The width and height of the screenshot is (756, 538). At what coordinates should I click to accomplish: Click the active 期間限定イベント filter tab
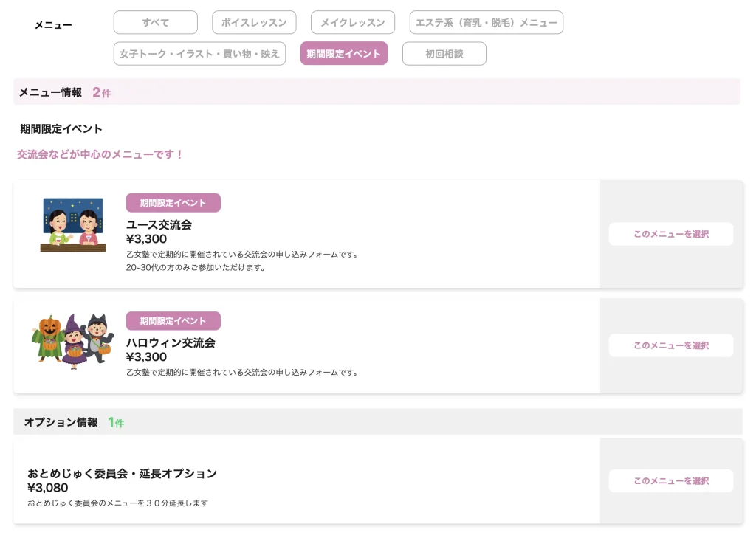point(343,54)
